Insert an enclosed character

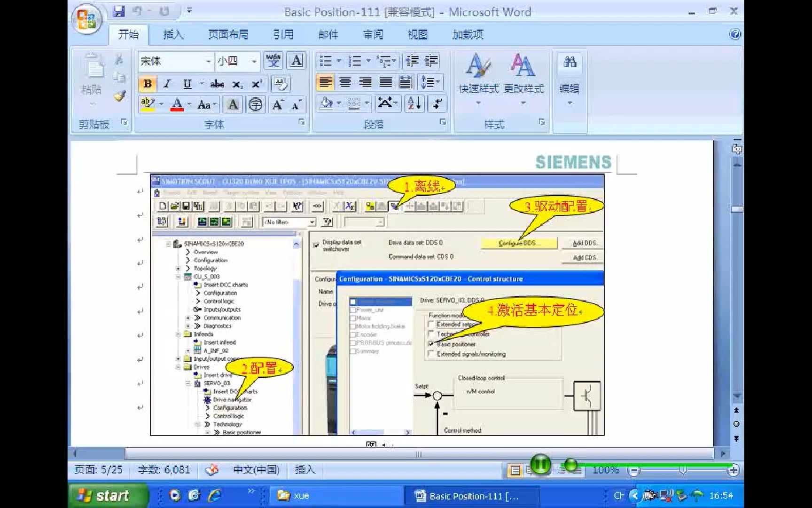click(256, 104)
